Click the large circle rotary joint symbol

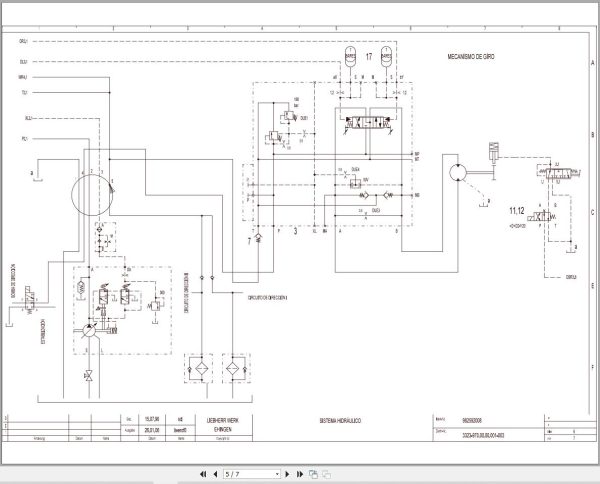(x=92, y=195)
